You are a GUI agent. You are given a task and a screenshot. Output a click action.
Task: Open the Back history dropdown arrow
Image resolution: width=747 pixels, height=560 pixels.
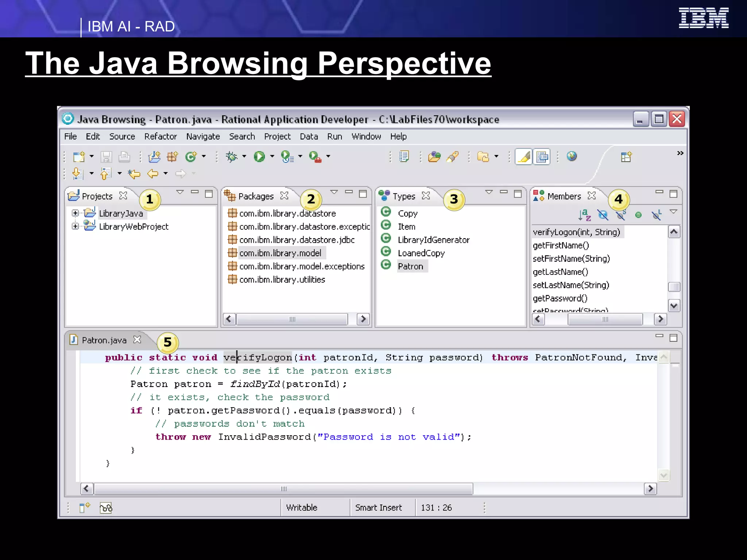[166, 174]
